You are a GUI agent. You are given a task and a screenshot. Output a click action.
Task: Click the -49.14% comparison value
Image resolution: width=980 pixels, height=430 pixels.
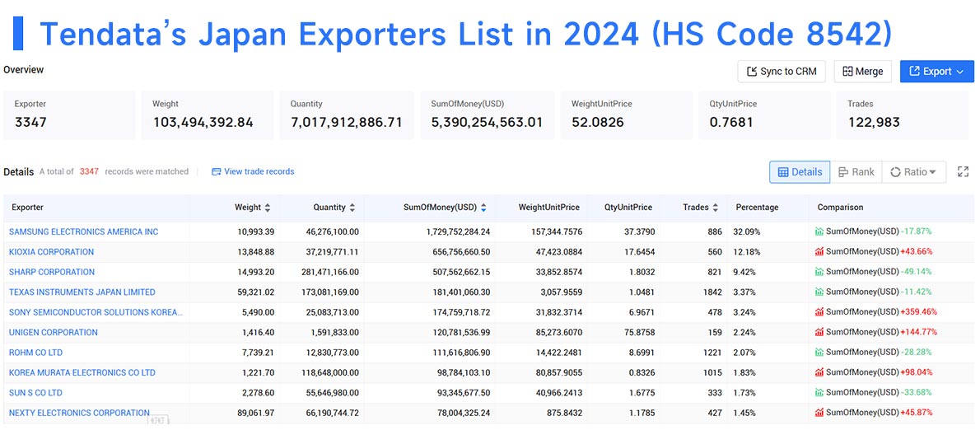pyautogui.click(x=916, y=272)
